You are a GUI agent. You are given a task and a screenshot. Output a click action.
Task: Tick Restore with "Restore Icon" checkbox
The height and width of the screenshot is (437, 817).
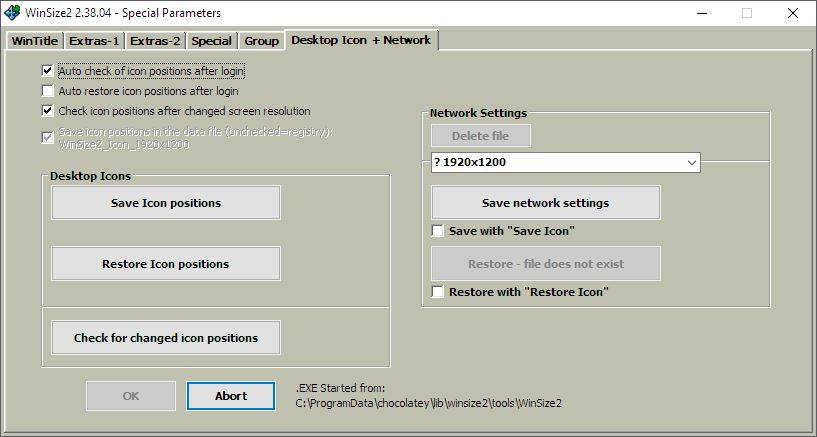(438, 292)
